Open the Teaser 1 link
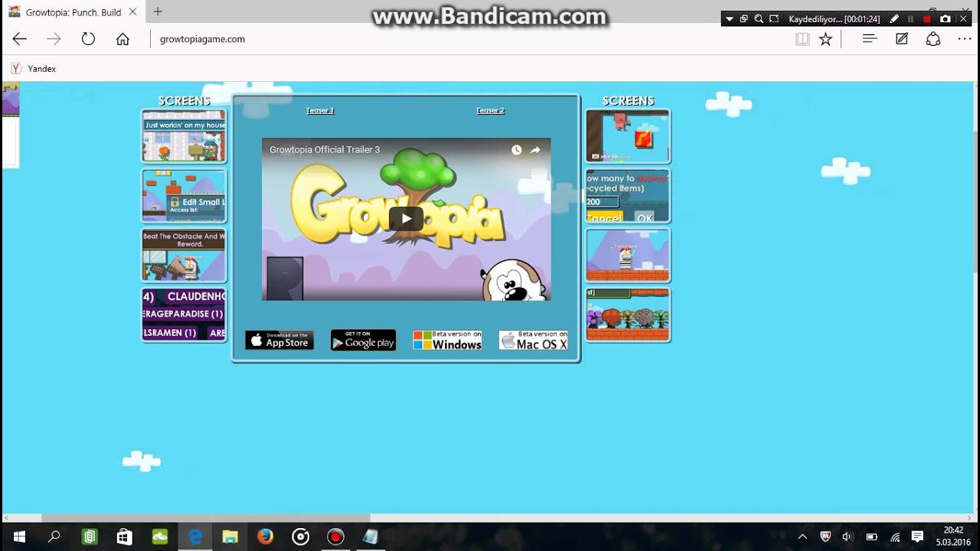Viewport: 980px width, 551px height. click(321, 111)
